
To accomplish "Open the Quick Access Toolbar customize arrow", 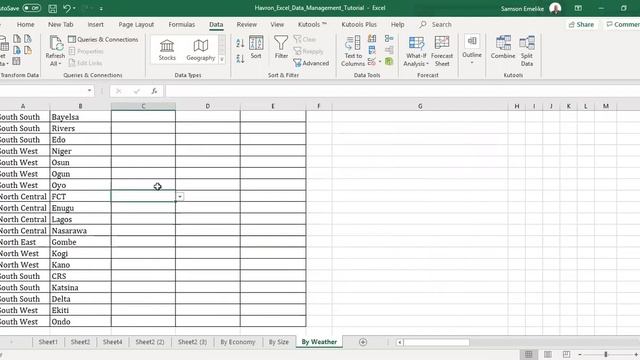I will (x=101, y=8).
